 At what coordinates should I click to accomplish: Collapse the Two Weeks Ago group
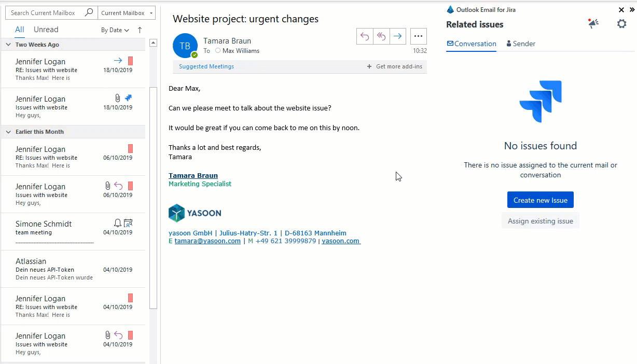point(8,45)
